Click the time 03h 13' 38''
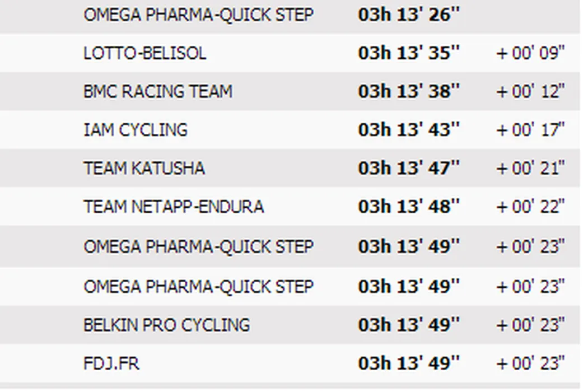 pos(409,91)
